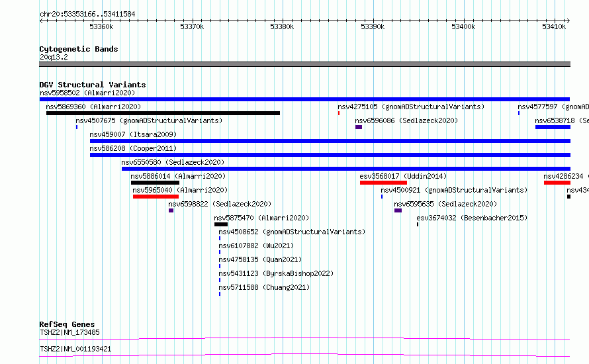This screenshot has width=589, height=364.
Task: Select the red esv3568017 variant bar
Action: [x=383, y=183]
